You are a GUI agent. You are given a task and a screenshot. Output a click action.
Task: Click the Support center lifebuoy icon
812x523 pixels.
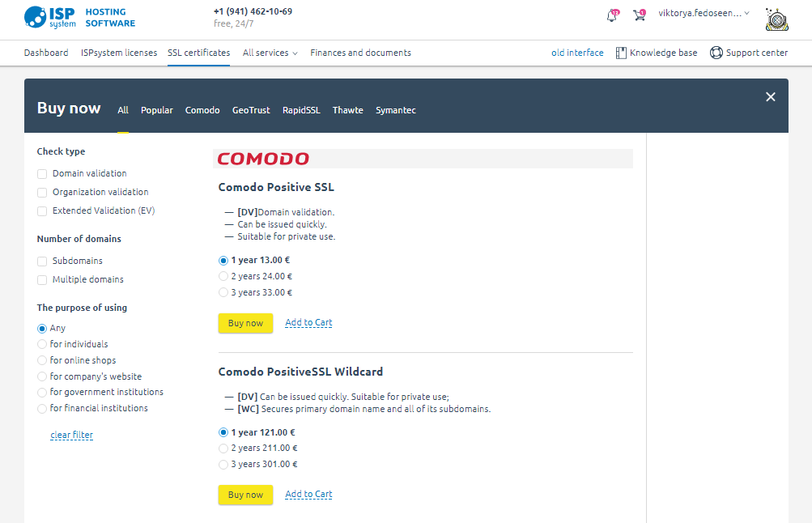click(716, 53)
